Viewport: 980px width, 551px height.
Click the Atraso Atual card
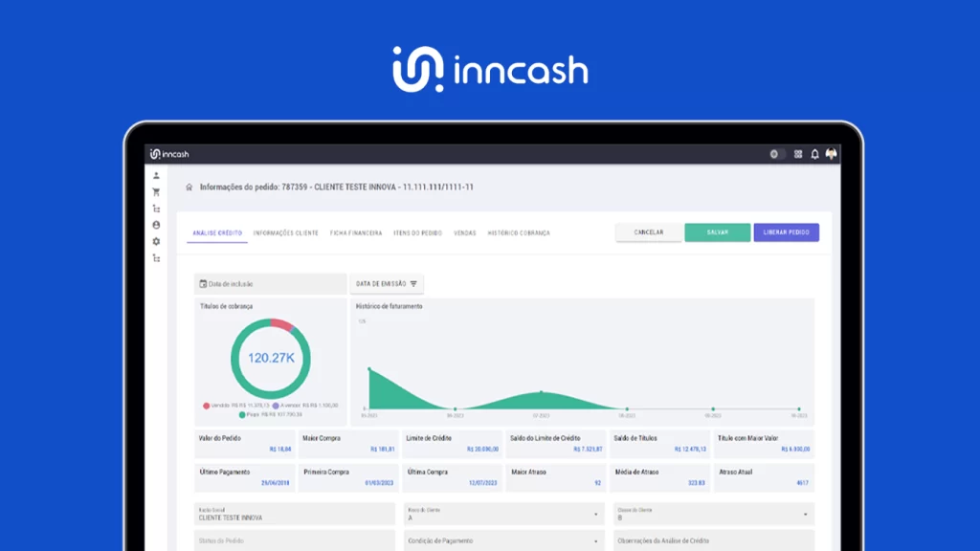point(764,477)
